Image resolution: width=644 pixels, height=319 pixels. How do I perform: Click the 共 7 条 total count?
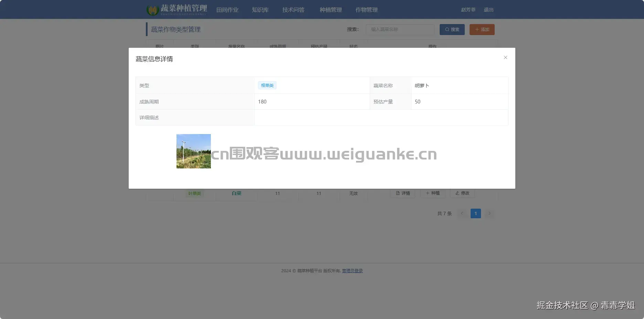tap(444, 213)
